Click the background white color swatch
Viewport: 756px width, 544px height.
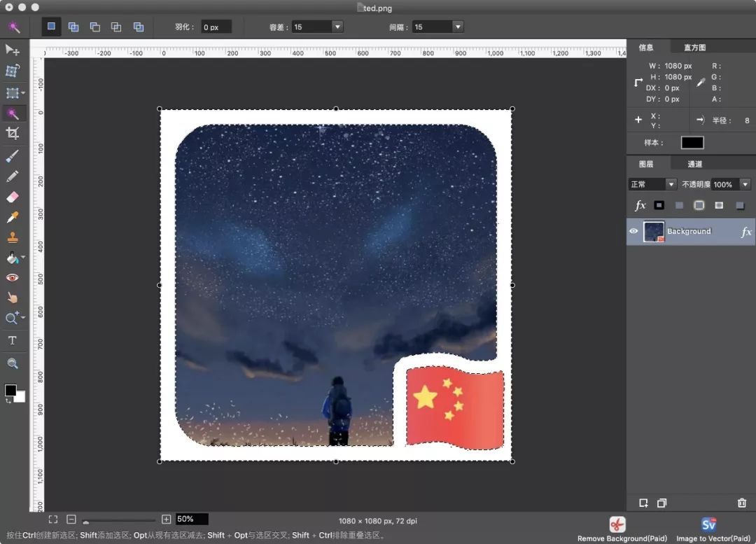coord(20,398)
